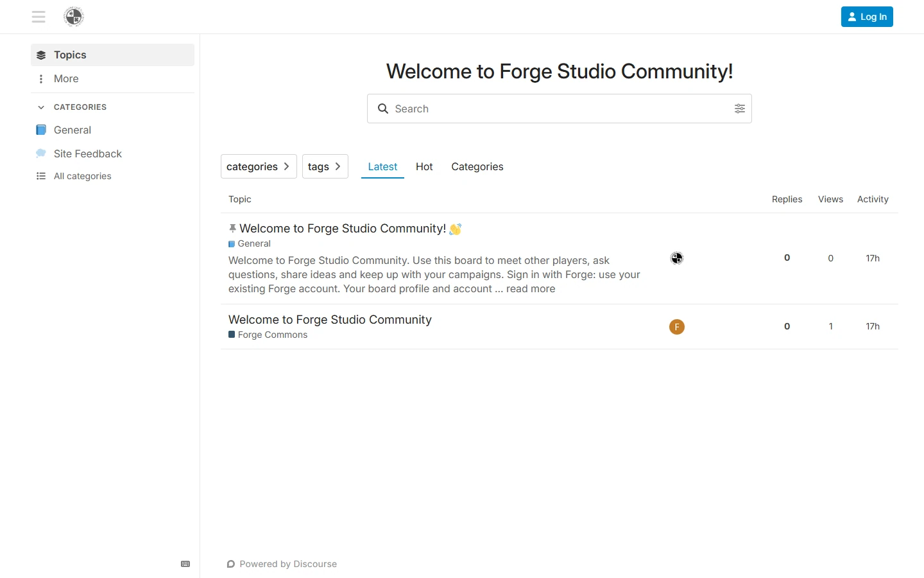Open the categories filter dropdown
Screen dimensions: 924x578
[x=259, y=166]
